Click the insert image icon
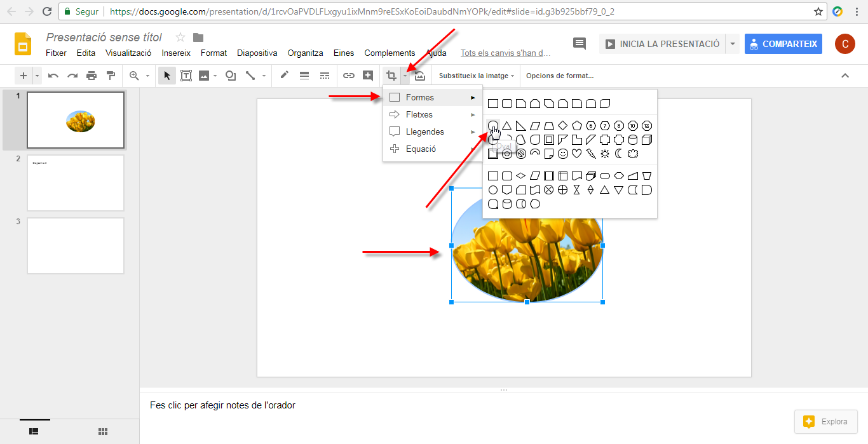The image size is (868, 444). 204,76
